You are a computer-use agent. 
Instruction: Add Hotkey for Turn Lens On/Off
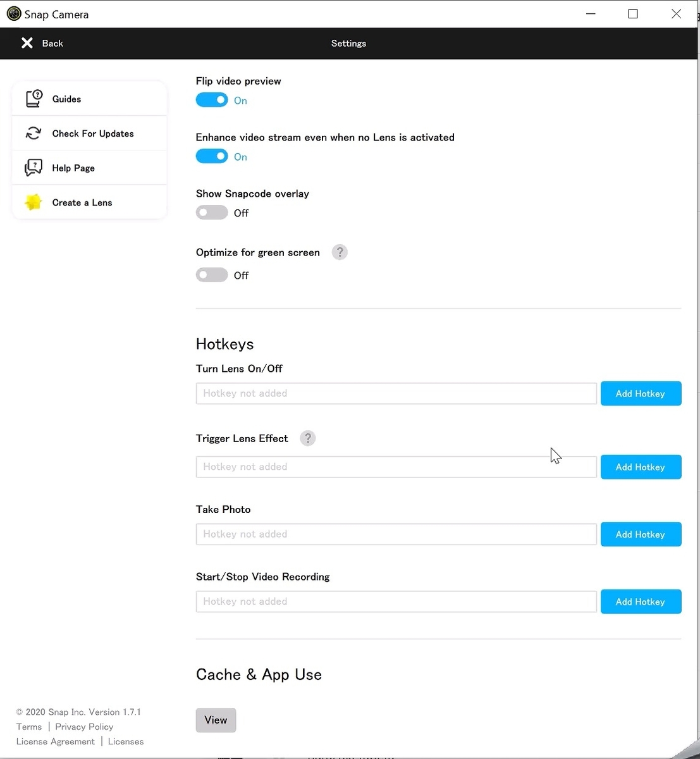pos(641,393)
